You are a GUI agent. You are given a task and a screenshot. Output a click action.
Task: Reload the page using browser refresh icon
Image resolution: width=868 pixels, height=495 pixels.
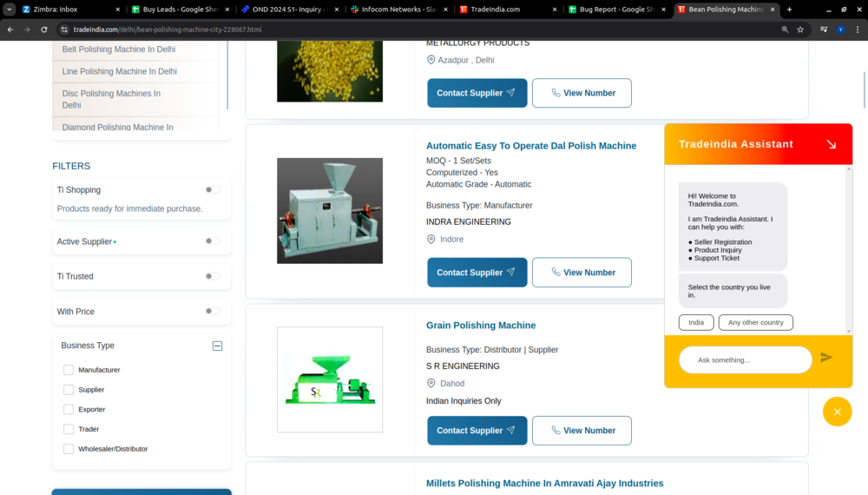pos(44,30)
